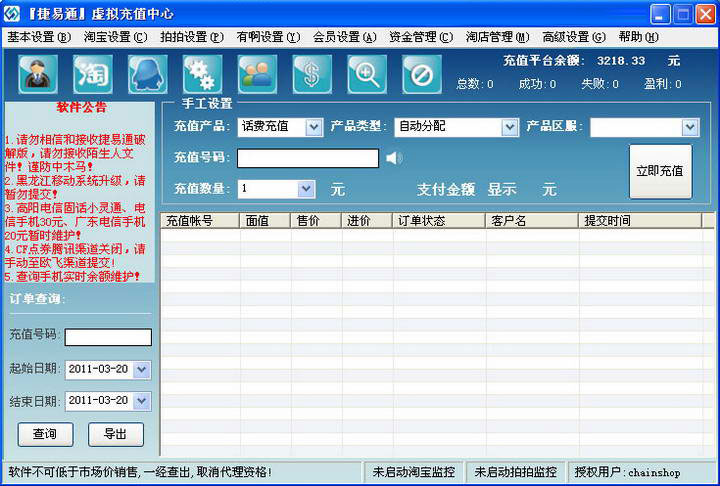
Task: Click the 未启动淘宝监控 status entry
Action: point(414,472)
